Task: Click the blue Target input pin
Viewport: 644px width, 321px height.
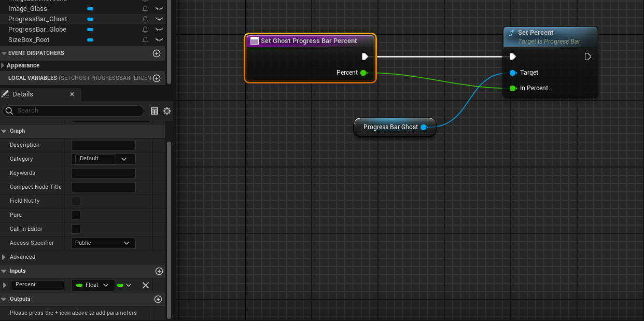Action: tap(513, 73)
